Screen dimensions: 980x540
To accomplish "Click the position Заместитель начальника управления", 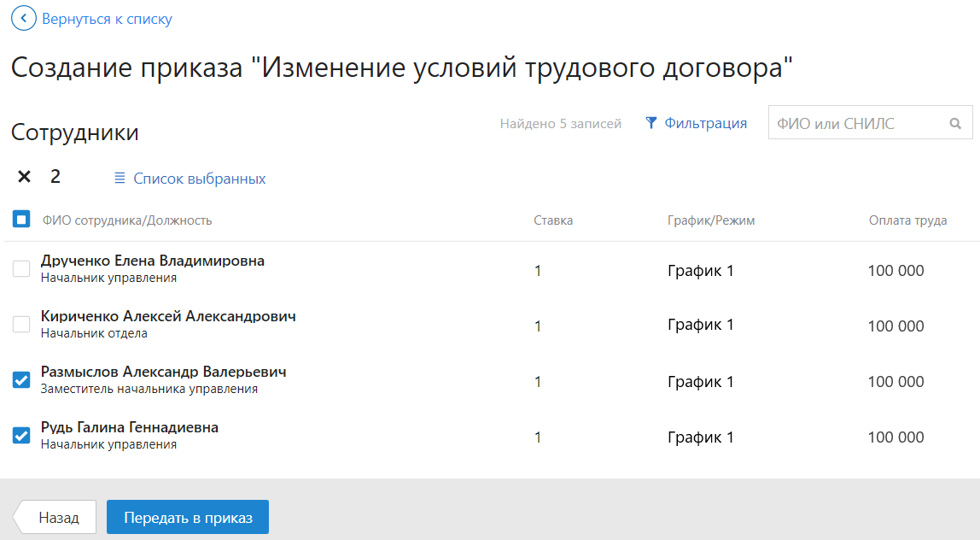I will pos(149,390).
